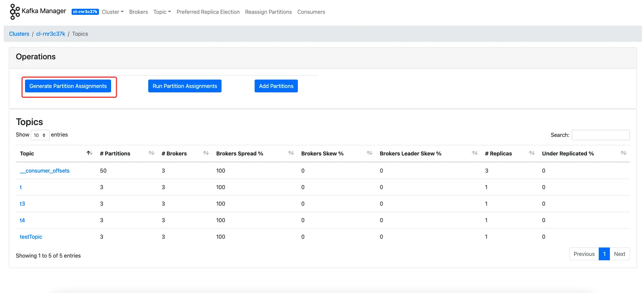Open the Consumers page

coord(311,12)
